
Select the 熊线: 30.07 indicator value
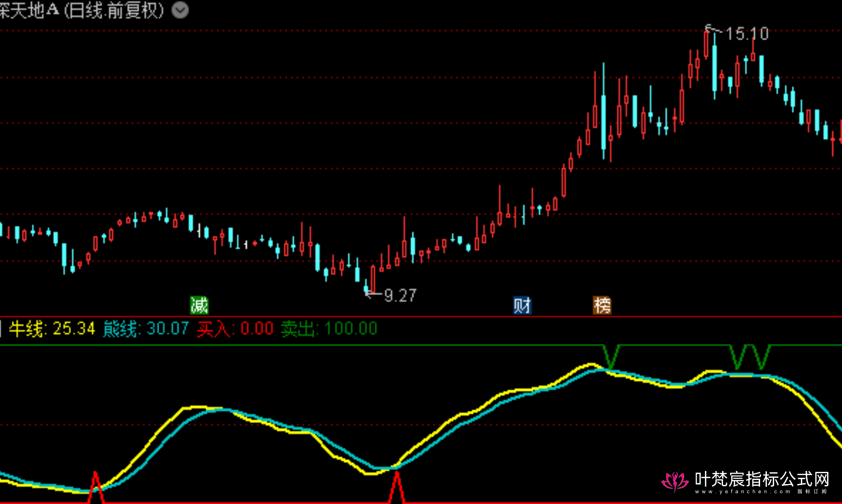pos(146,328)
